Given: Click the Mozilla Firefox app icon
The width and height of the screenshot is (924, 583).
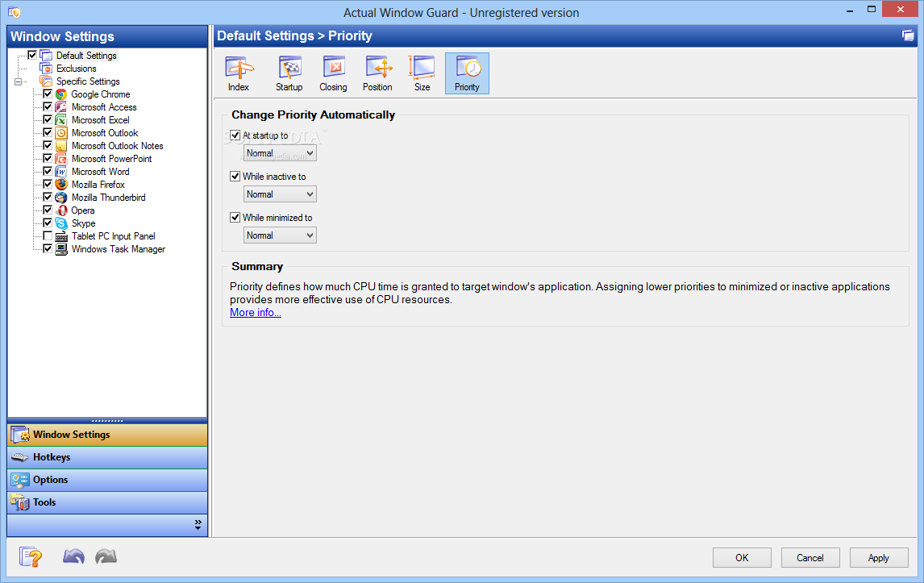Looking at the screenshot, I should point(61,185).
